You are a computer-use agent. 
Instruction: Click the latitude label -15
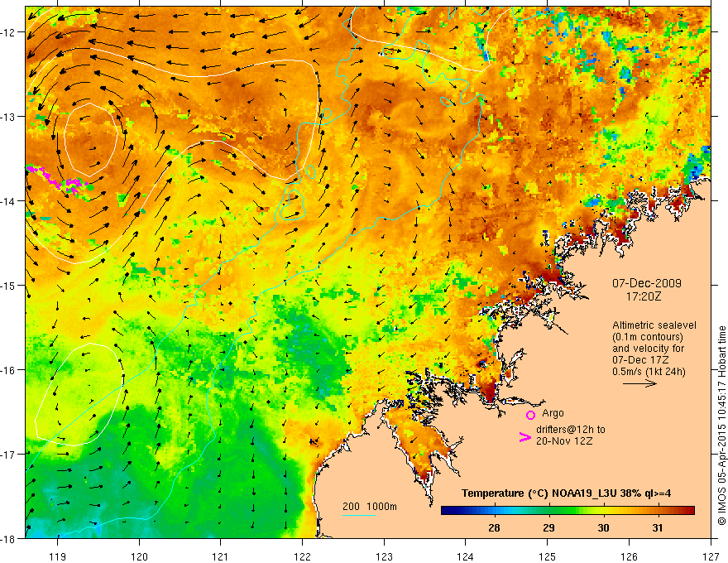pyautogui.click(x=7, y=286)
